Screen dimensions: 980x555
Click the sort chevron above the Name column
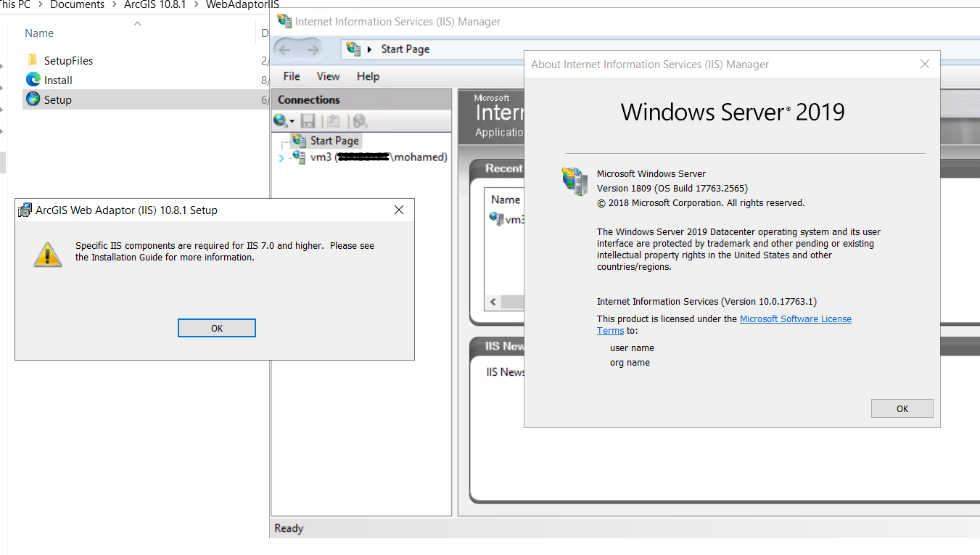click(x=137, y=24)
